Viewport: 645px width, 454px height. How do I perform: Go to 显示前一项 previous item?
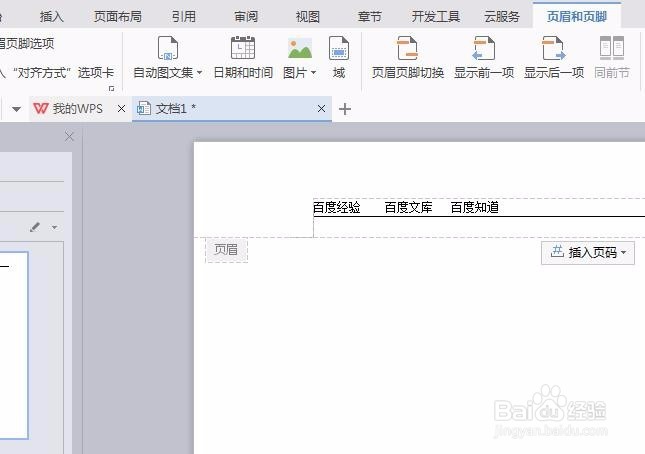(484, 58)
